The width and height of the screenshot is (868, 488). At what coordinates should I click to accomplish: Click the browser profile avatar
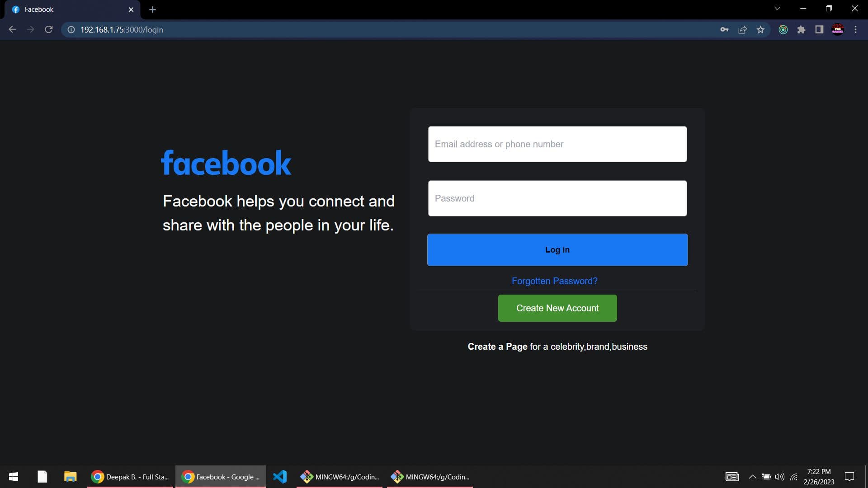(x=838, y=29)
